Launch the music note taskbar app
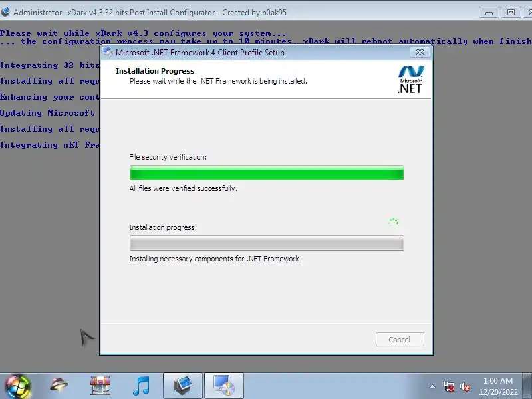 (141, 386)
